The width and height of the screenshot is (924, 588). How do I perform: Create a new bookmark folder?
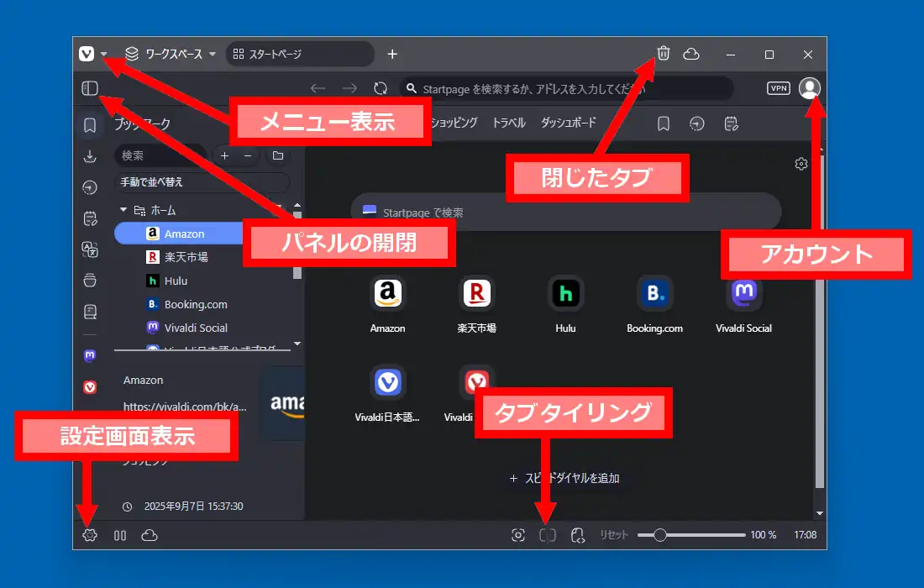pyautogui.click(x=278, y=155)
